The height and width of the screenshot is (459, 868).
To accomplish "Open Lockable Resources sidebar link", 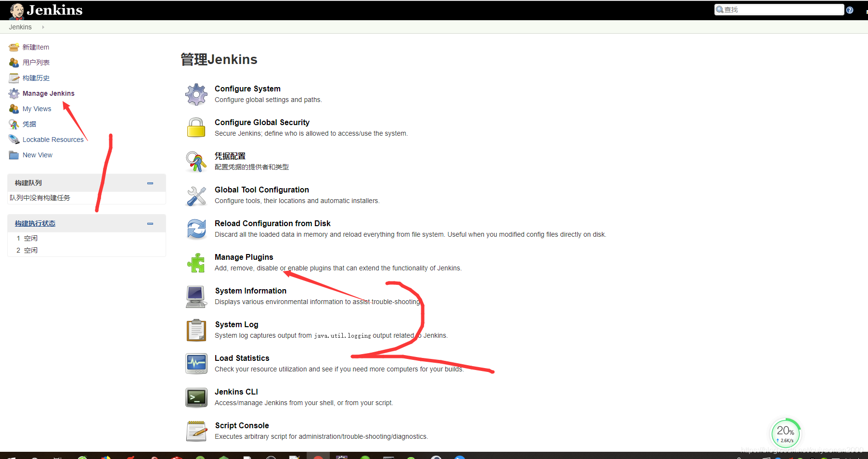I will 53,140.
